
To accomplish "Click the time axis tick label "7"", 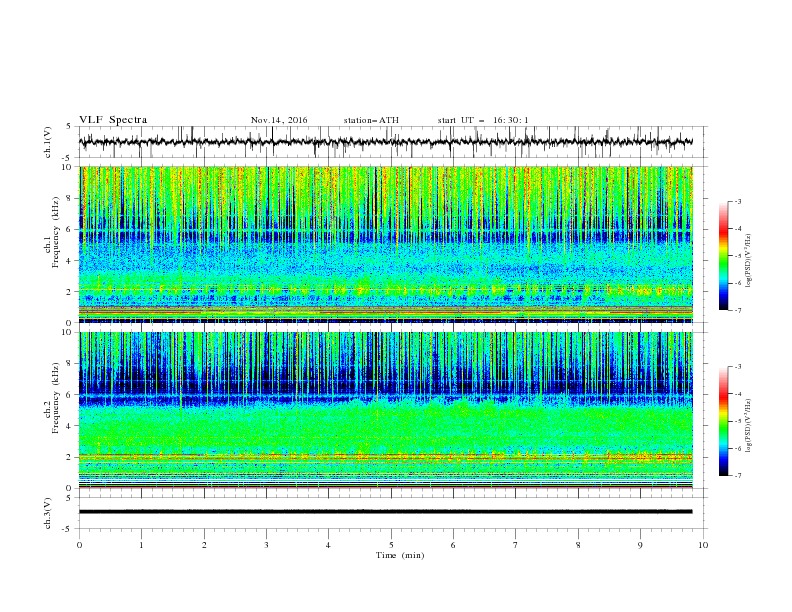I will tap(516, 545).
